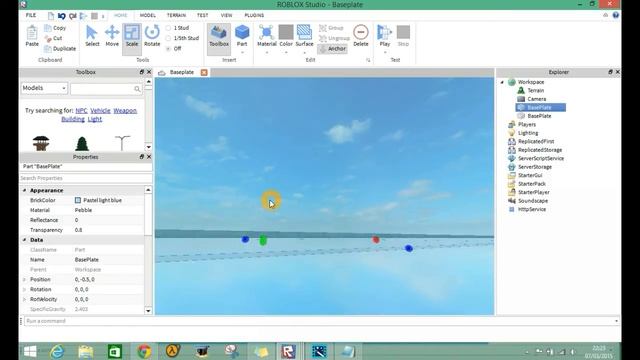640x360 pixels.
Task: Expand the Rotation property
Action: coord(24,289)
